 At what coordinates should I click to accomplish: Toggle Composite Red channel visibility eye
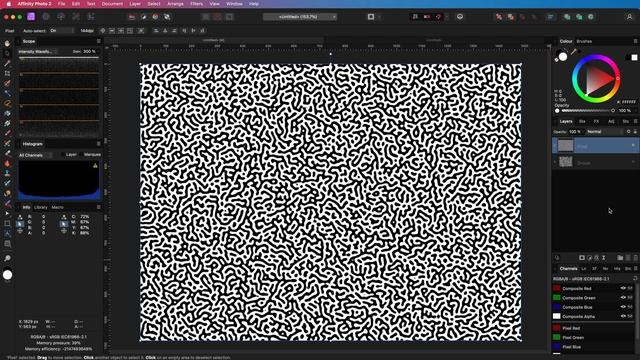tap(623, 288)
